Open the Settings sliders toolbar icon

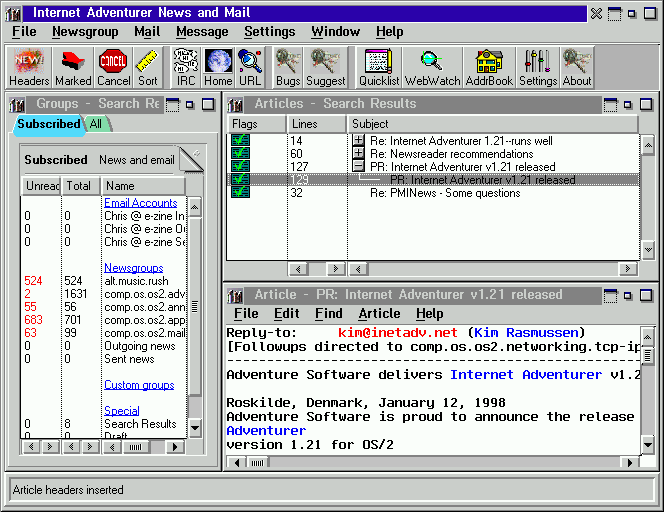[538, 68]
